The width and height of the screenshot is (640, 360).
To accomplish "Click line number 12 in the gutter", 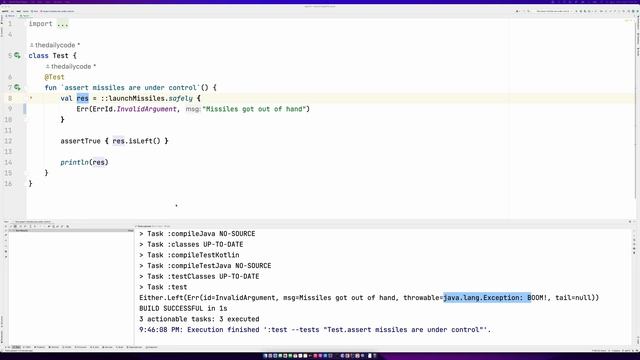I will [x=8, y=141].
